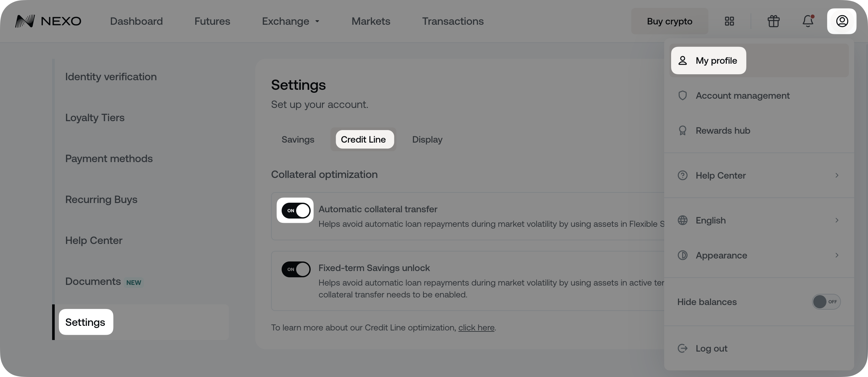Click the Log out arrow icon
Screen dimensions: 868x377
682,348
